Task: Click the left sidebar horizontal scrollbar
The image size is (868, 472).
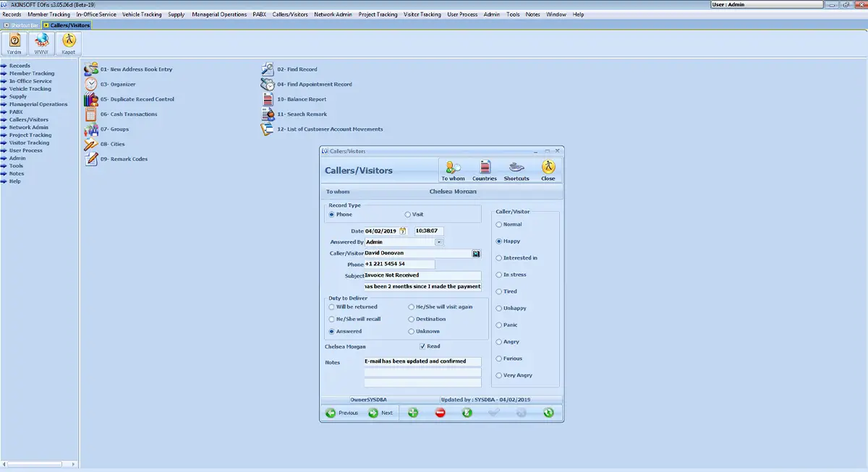Action: [40, 463]
